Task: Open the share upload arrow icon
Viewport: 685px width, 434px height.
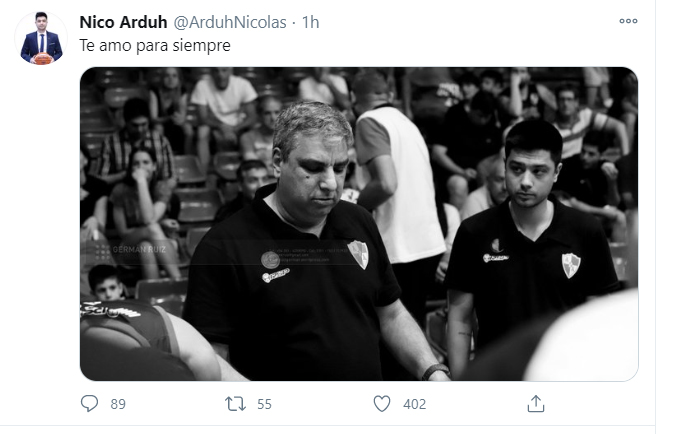Action: [536, 403]
